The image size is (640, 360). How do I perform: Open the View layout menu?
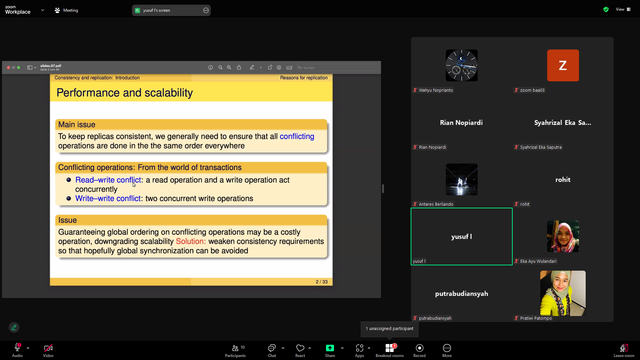623,9
